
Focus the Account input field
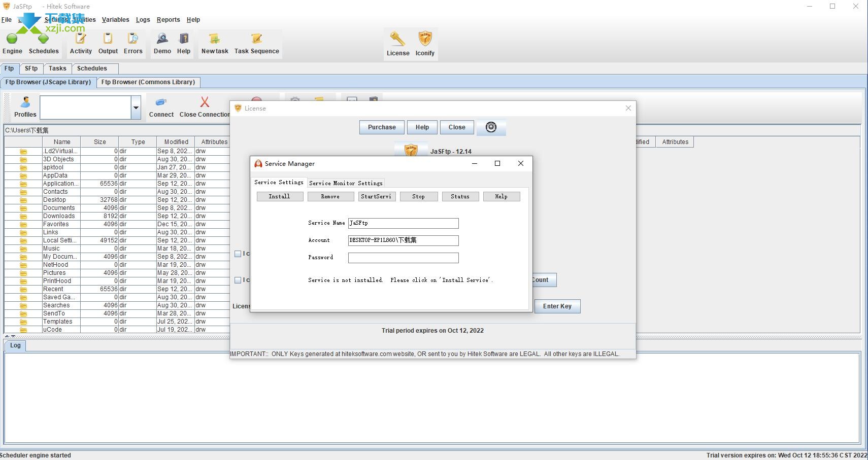(x=404, y=240)
